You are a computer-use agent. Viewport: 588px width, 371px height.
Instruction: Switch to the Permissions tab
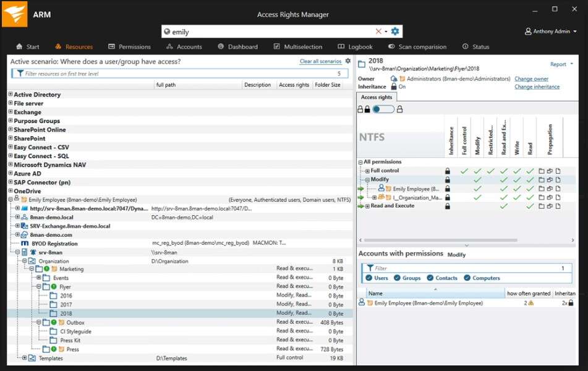pyautogui.click(x=135, y=46)
